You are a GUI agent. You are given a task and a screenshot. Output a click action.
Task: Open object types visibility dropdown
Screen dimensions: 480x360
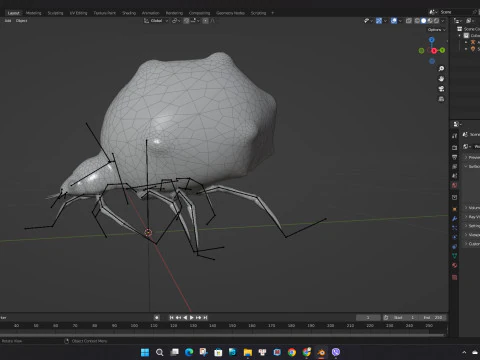tap(368, 21)
